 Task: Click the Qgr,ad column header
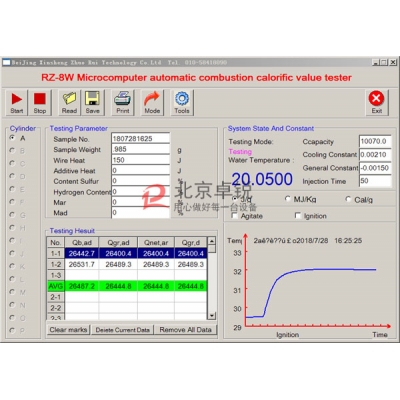click(x=118, y=242)
